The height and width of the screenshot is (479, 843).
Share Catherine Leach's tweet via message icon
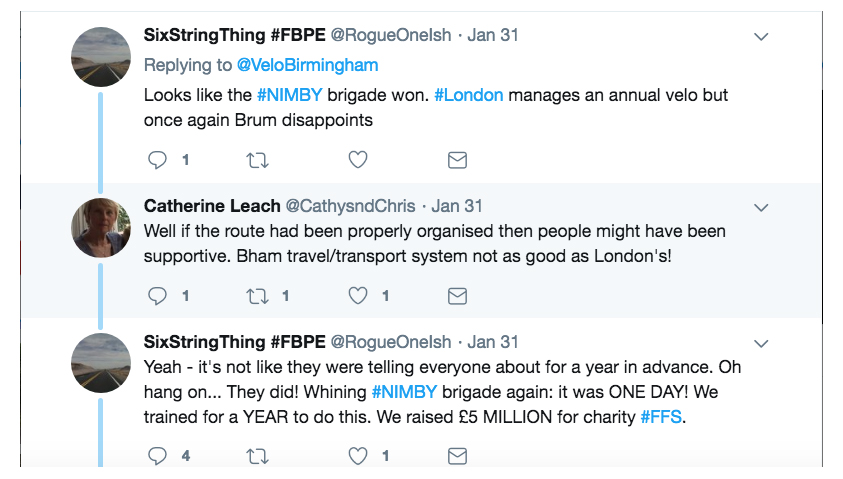(457, 296)
